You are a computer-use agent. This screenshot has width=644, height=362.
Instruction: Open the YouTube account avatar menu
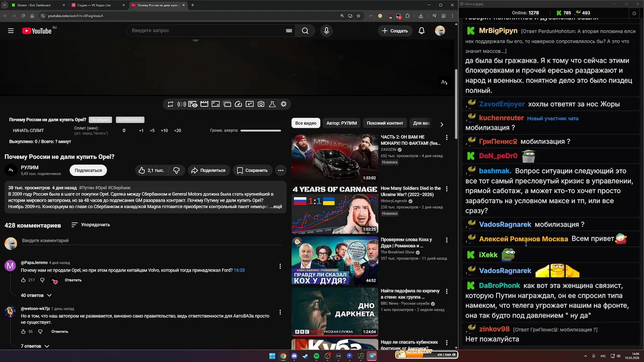pos(440,31)
